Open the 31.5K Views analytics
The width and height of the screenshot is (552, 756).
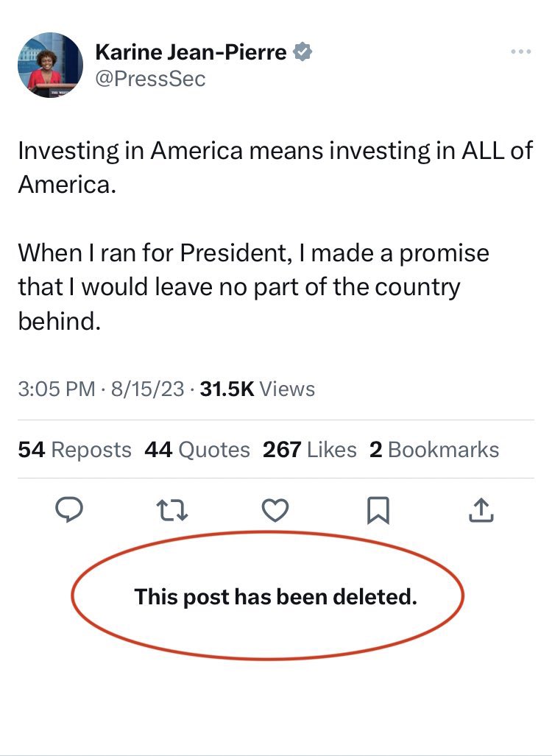[x=258, y=389]
